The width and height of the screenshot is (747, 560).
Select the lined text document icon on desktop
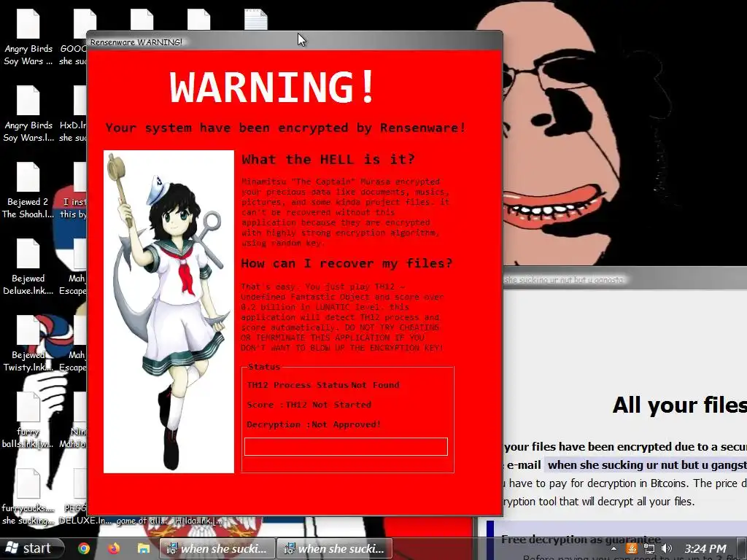point(256,20)
